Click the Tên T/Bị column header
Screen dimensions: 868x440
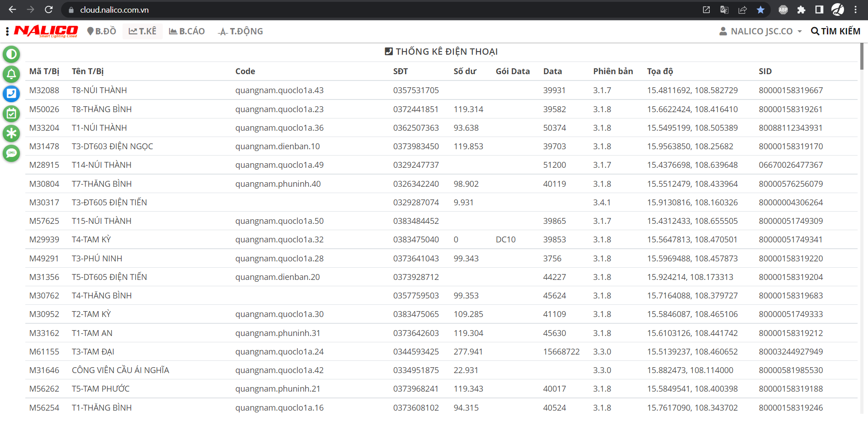click(88, 71)
